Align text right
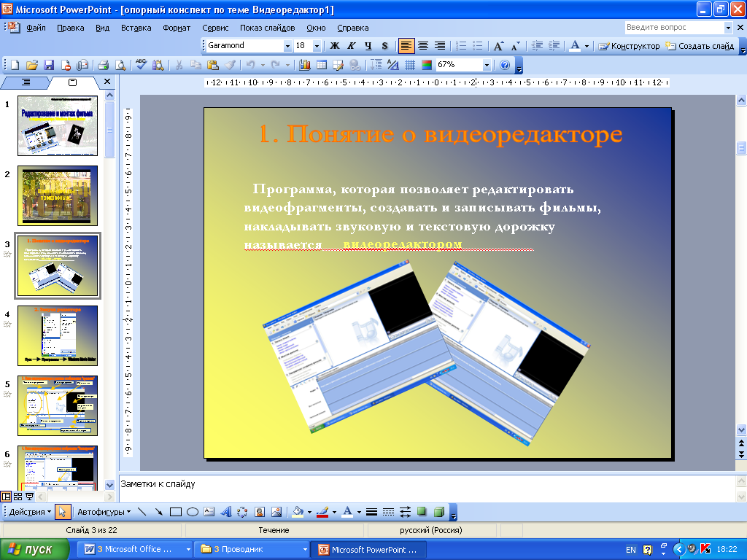The width and height of the screenshot is (747, 560). 440,46
